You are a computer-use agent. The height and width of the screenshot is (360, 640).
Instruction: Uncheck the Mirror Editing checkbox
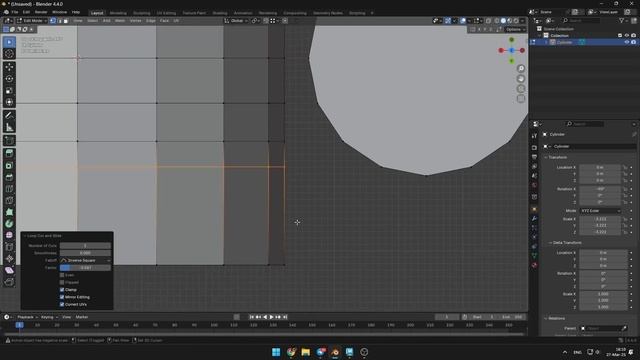[x=62, y=297]
